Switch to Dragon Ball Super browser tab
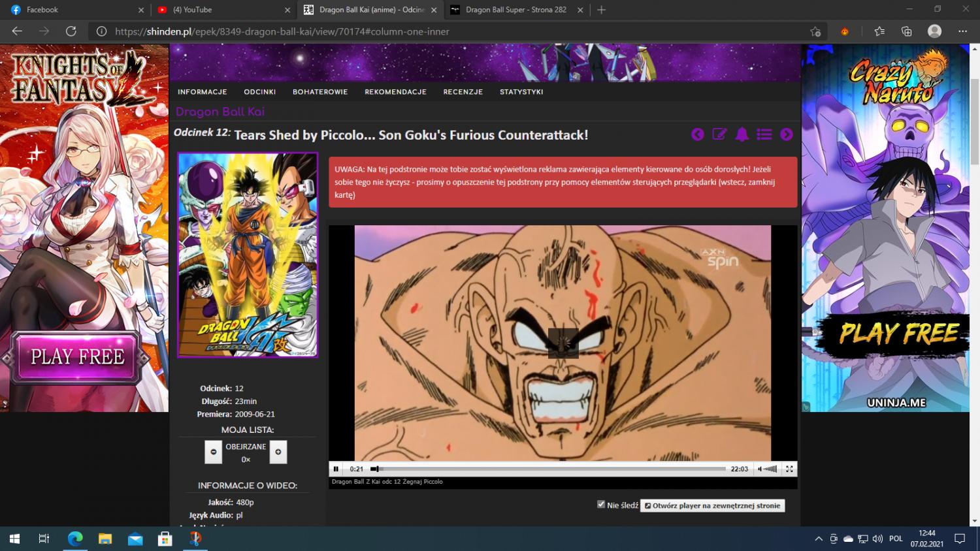The height and width of the screenshot is (551, 980). click(516, 10)
